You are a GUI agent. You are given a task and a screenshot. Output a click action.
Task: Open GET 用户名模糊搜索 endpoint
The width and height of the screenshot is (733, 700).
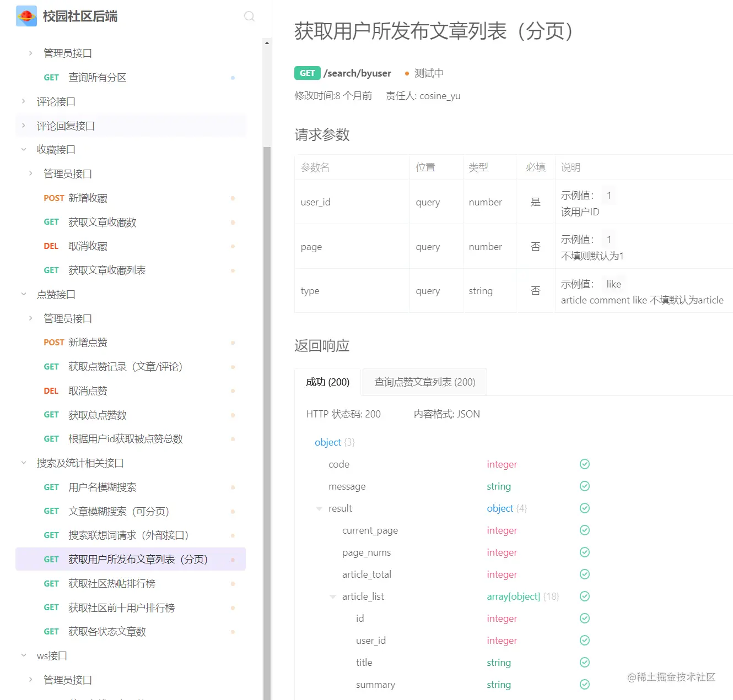pos(131,487)
